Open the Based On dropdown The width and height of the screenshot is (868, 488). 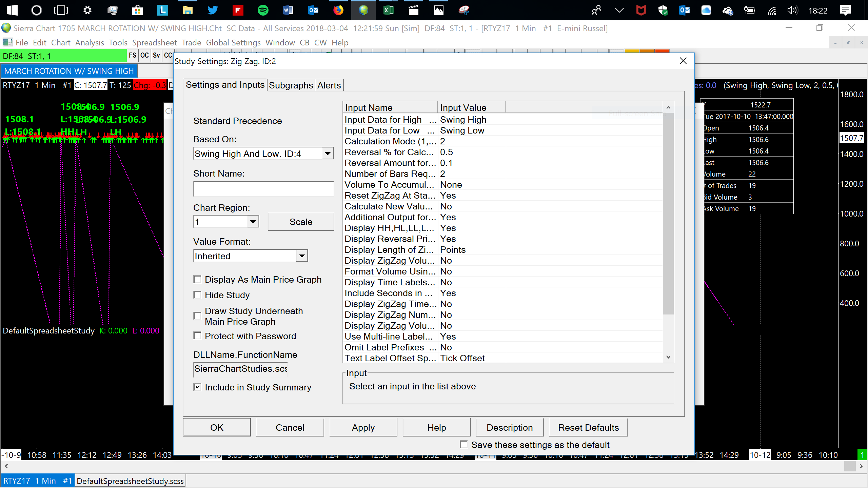(327, 154)
